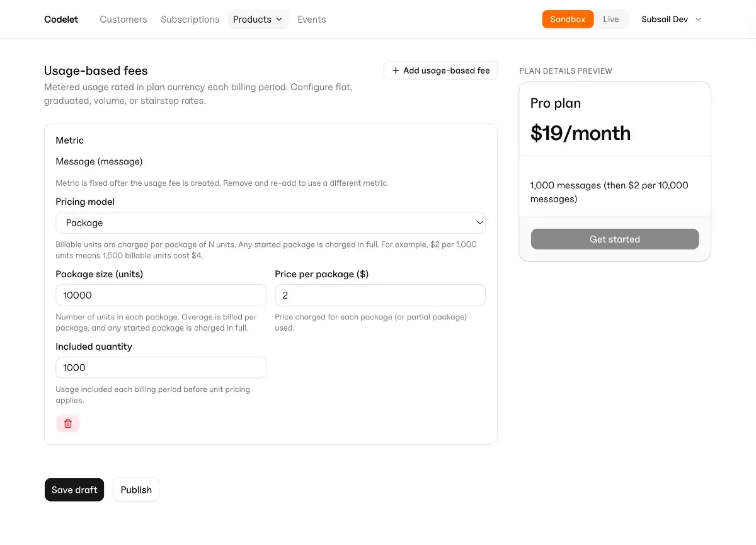The height and width of the screenshot is (545, 756).
Task: Focus the Price per package field
Action: 381,295
